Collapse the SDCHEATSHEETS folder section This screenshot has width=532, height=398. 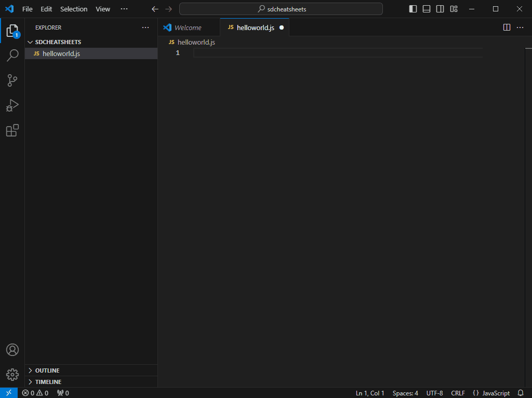(x=91, y=42)
